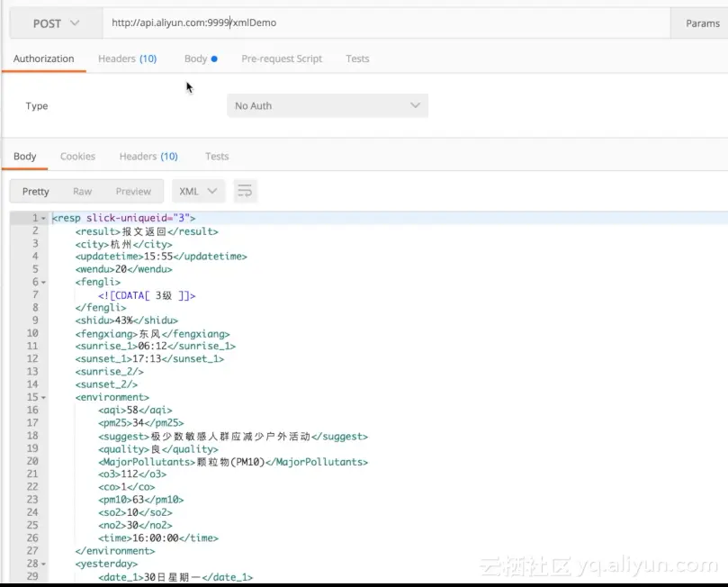The width and height of the screenshot is (728, 587).
Task: Click the closing environment tag line
Action: click(114, 551)
